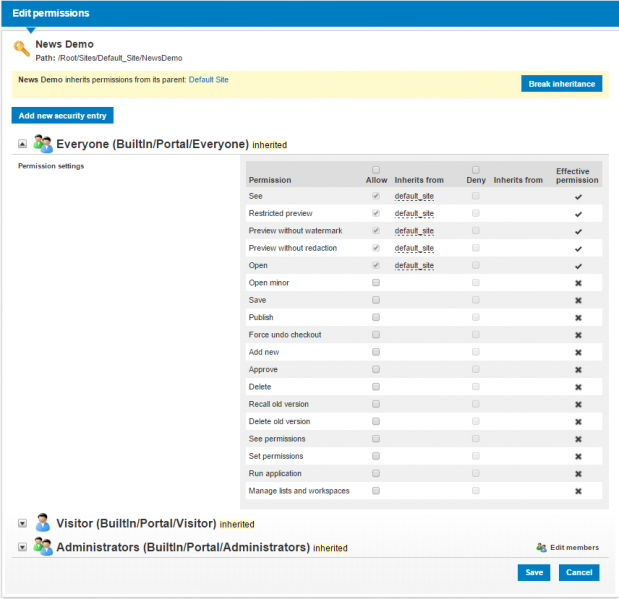The image size is (619, 599).
Task: Check Deny for Save permission
Action: coord(476,300)
